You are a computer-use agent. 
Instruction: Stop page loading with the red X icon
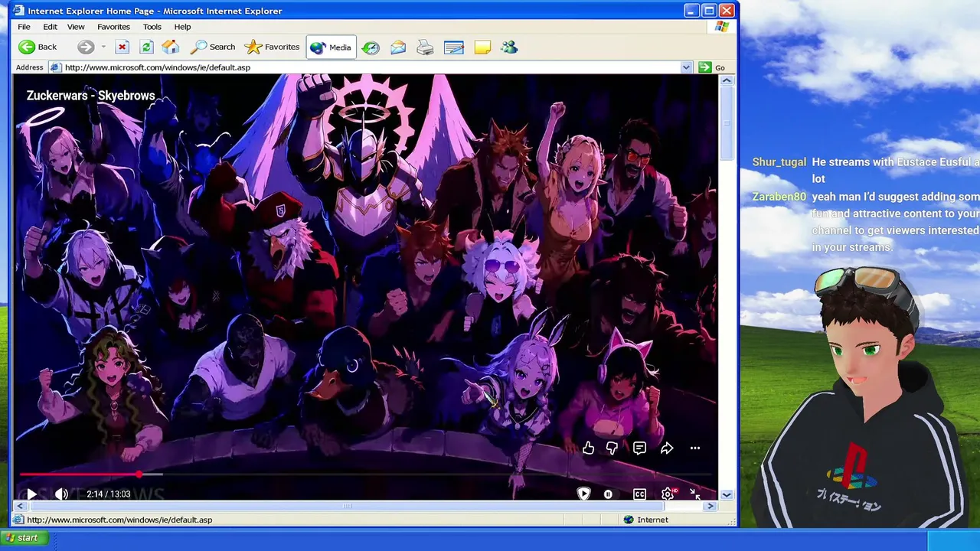[x=122, y=47]
